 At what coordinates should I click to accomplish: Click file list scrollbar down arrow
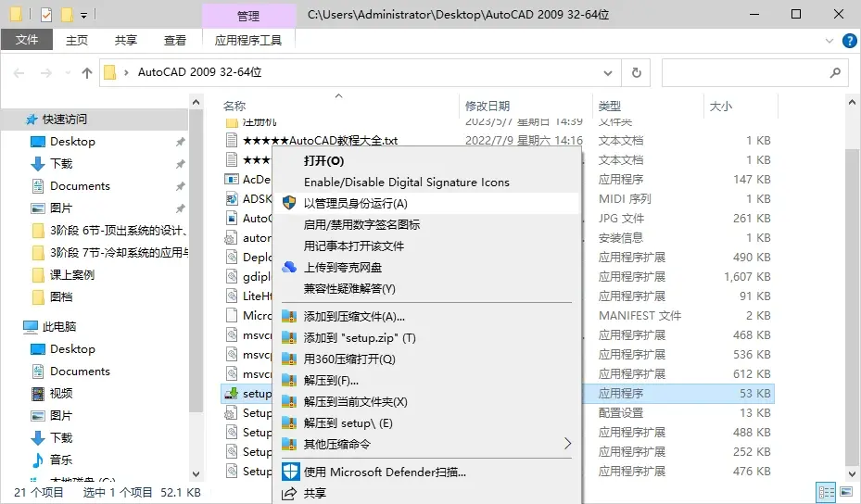click(x=852, y=473)
